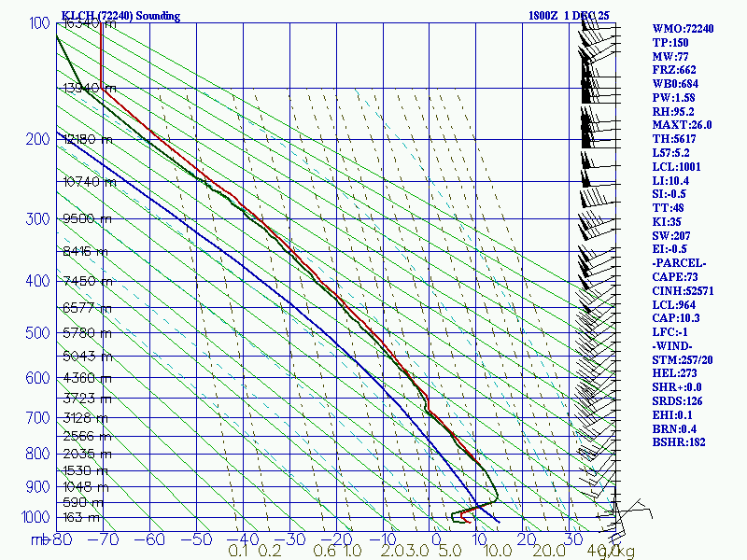Click the '1048 m' height label

(x=86, y=487)
